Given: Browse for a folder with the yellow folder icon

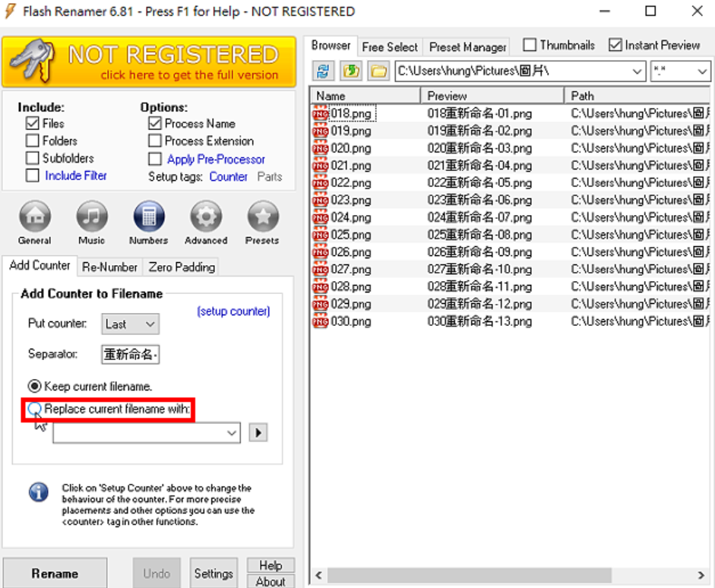Looking at the screenshot, I should coord(379,71).
